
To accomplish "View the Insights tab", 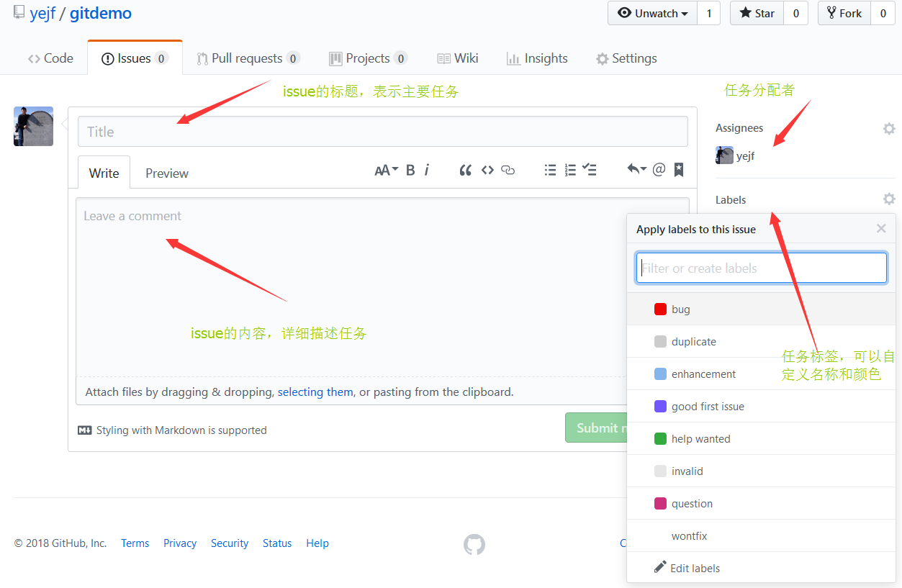I will tap(537, 58).
